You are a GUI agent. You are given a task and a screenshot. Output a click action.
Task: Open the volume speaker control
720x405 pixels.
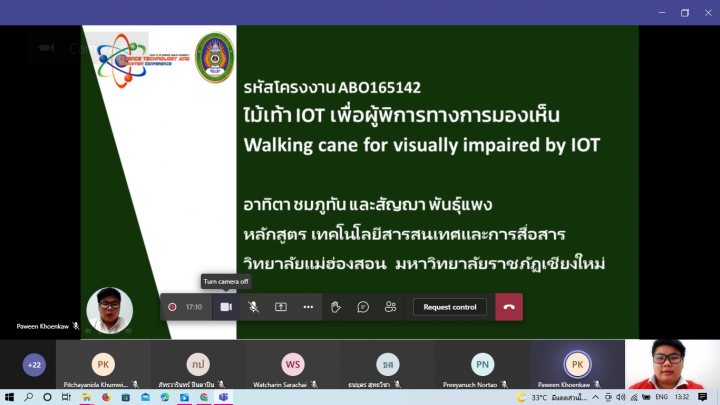621,397
